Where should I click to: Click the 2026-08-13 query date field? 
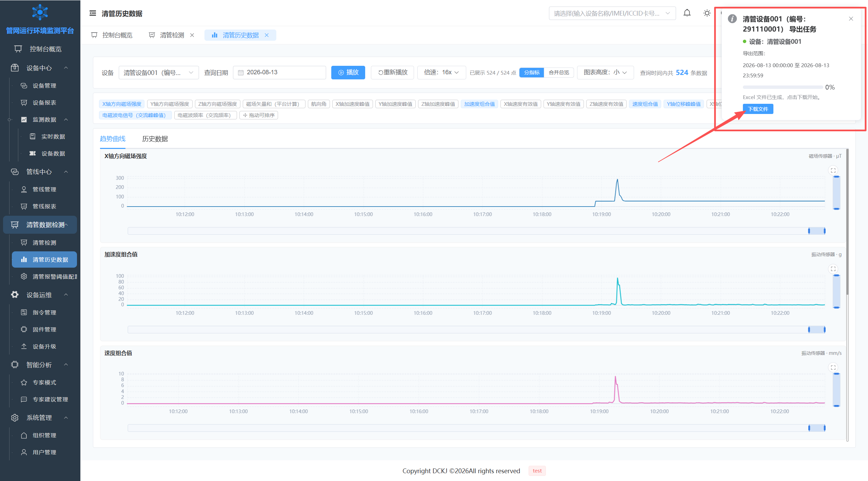point(279,73)
